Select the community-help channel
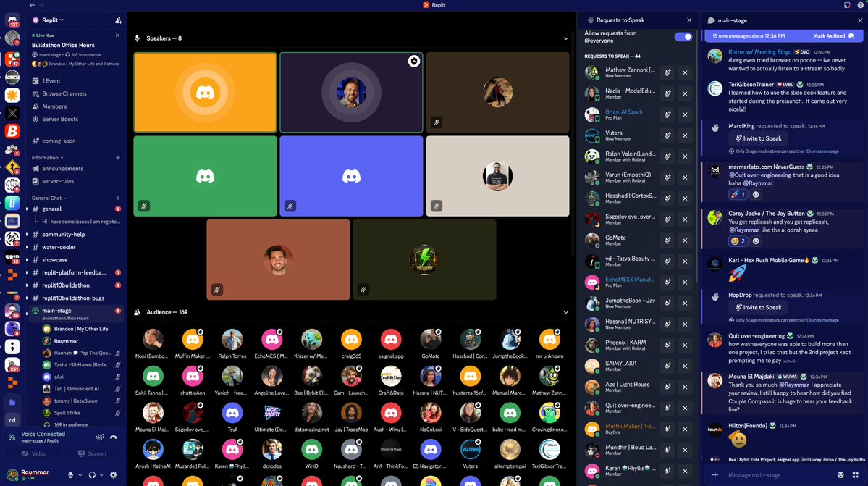 (76, 234)
